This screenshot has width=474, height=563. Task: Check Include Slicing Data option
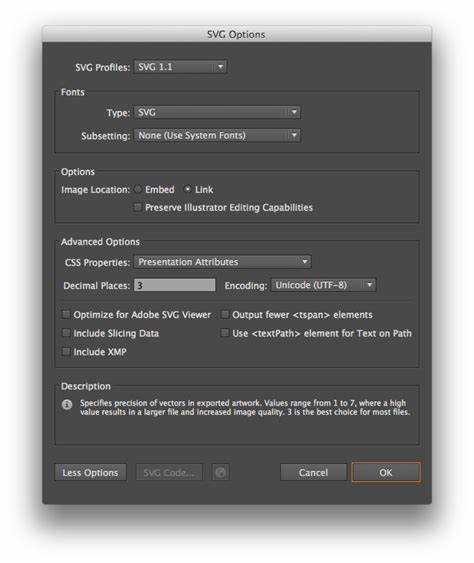[x=66, y=333]
